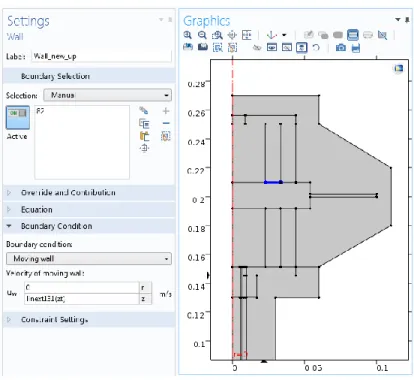Open the Moving wall boundary condition dropdown
The image size is (414, 380).
coord(89,259)
